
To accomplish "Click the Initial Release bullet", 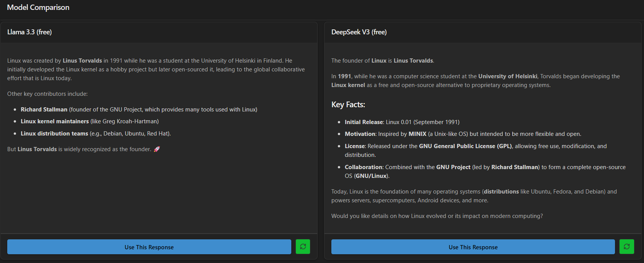I will (x=402, y=122).
